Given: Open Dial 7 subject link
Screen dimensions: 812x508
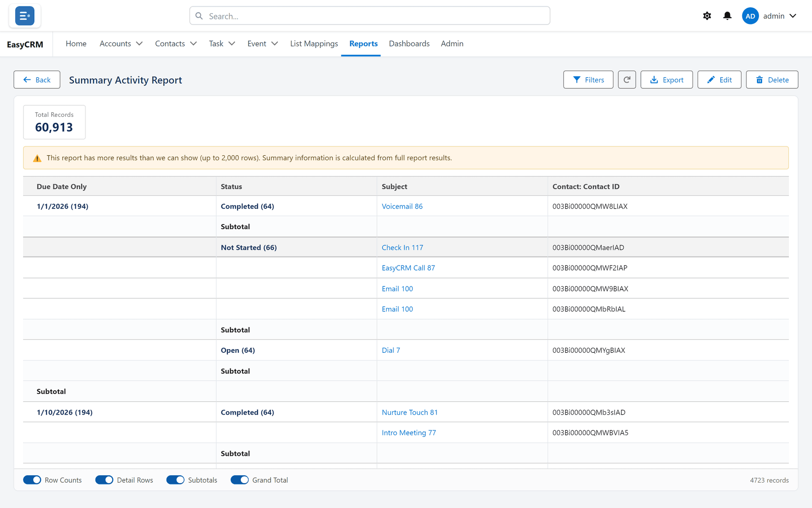Looking at the screenshot, I should click(x=391, y=350).
